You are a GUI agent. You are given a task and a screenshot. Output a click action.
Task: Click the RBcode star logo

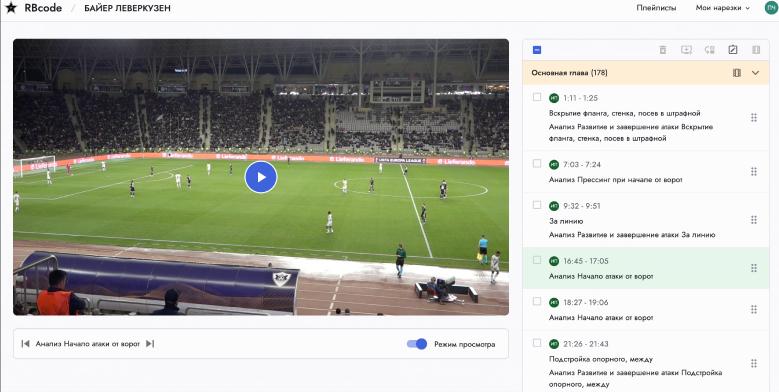coord(11,8)
